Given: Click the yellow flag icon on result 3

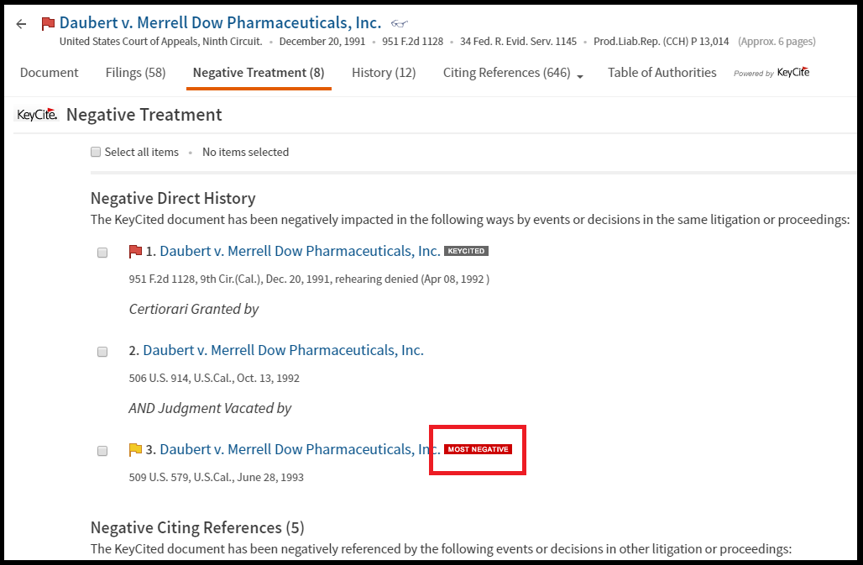Looking at the screenshot, I should [x=135, y=450].
